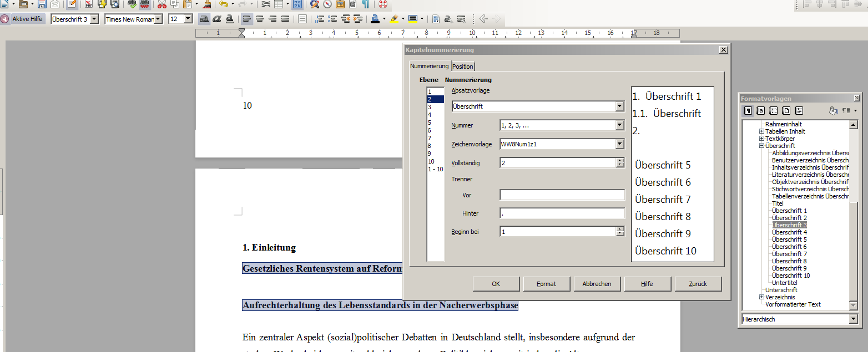Click the Fill Format Mode bucket icon

pyautogui.click(x=832, y=110)
